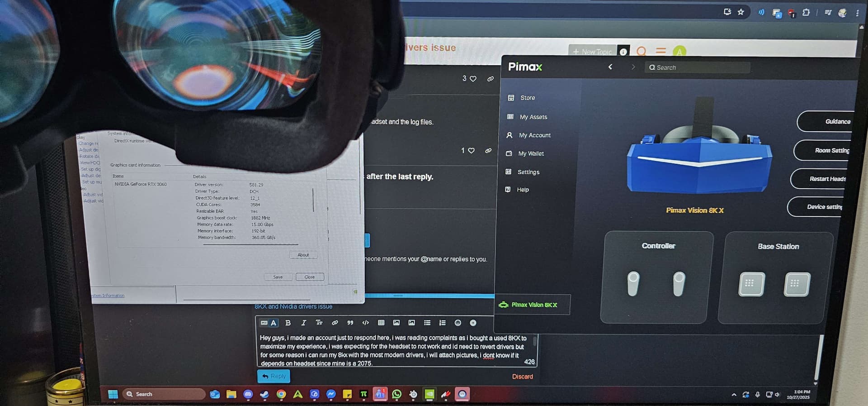This screenshot has width=868, height=406.
Task: Open the emoji picker in the editor
Action: click(458, 323)
